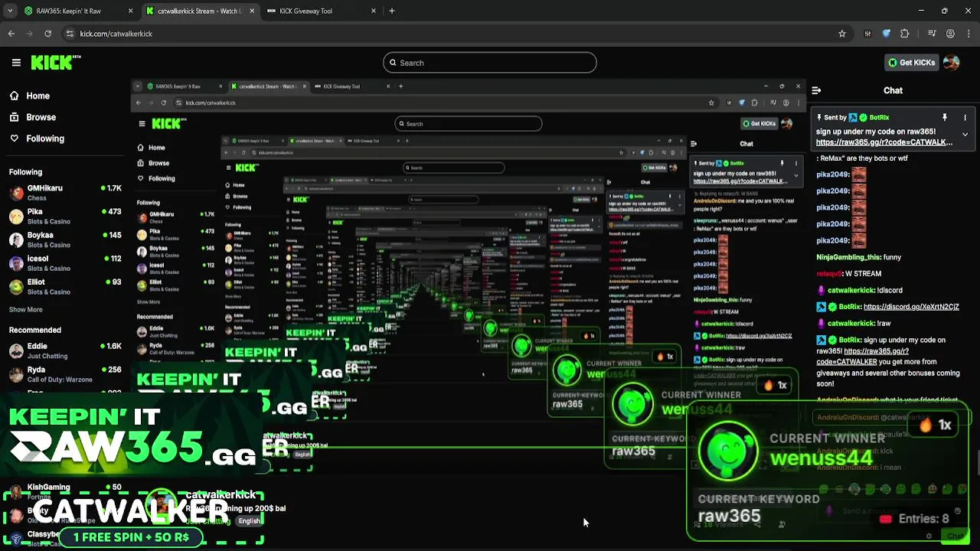Open Pika channel from Following list
980x551 pixels.
pos(65,216)
